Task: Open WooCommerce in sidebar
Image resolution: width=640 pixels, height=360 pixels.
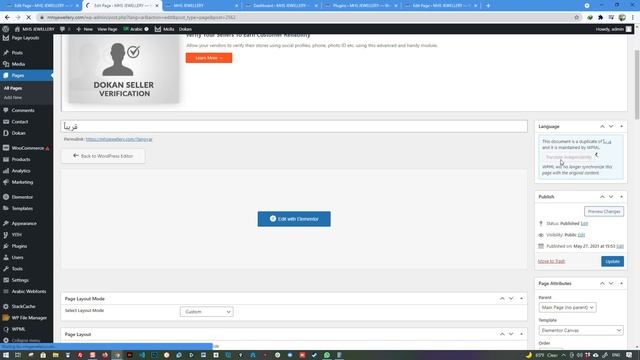Action: (27, 148)
